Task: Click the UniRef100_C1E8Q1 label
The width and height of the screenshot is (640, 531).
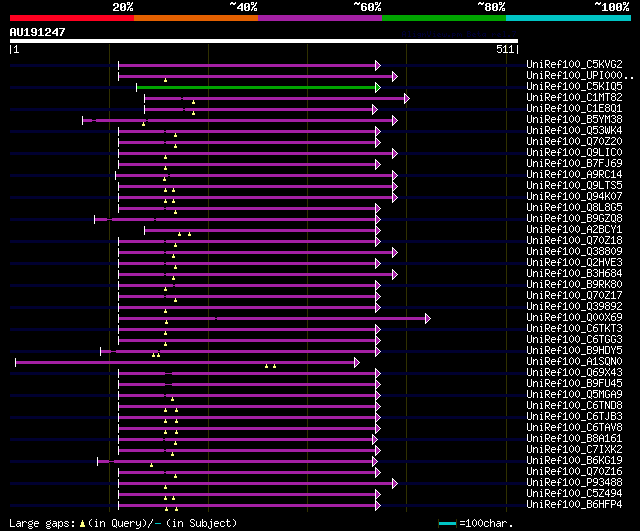Action: (x=574, y=109)
